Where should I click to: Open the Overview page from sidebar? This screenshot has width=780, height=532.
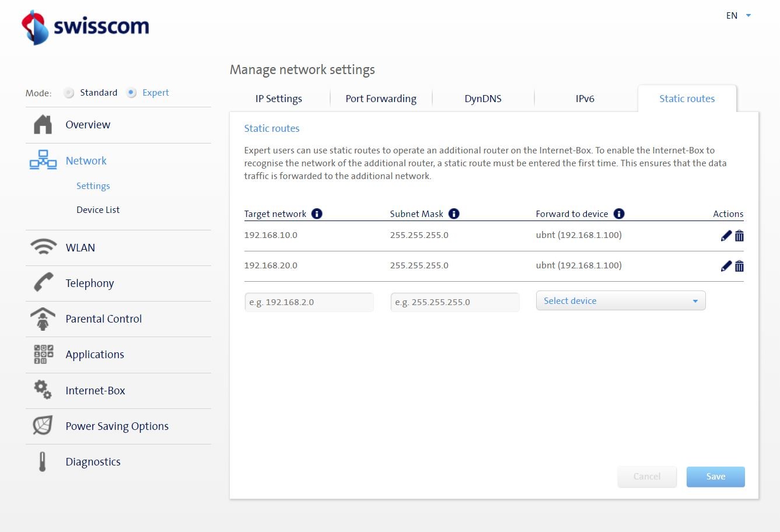[x=88, y=125]
